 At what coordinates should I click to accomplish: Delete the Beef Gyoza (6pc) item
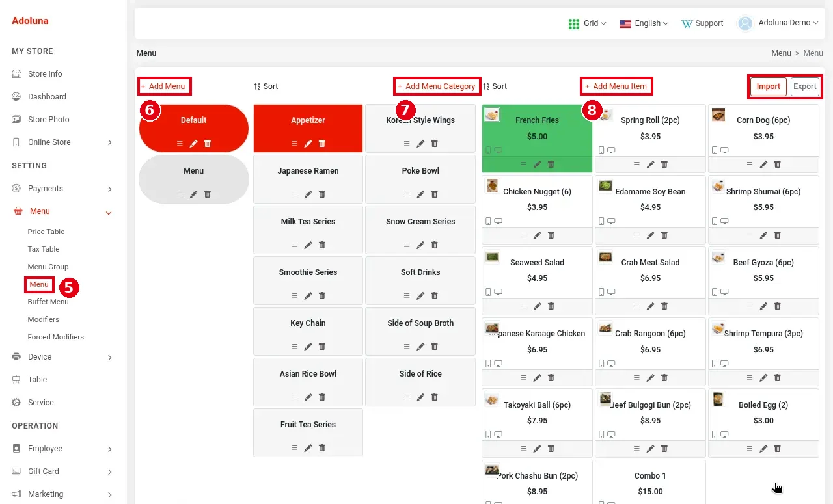pos(778,306)
